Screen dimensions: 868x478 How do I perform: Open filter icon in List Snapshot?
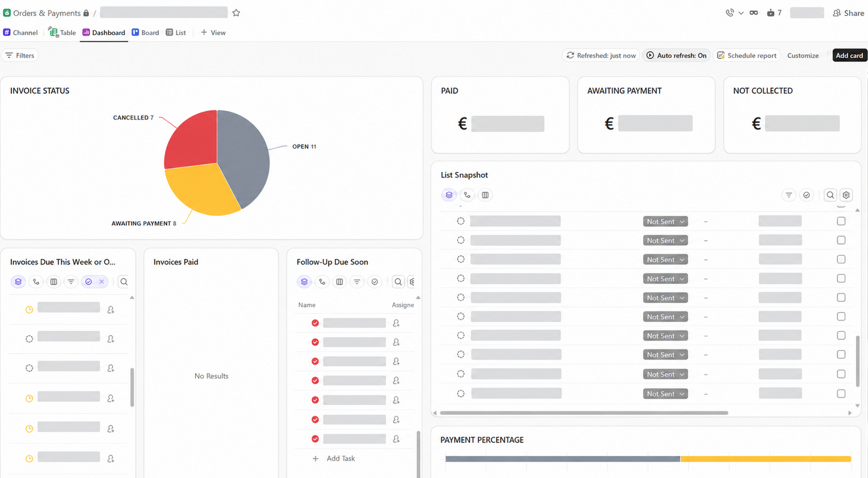(x=789, y=195)
